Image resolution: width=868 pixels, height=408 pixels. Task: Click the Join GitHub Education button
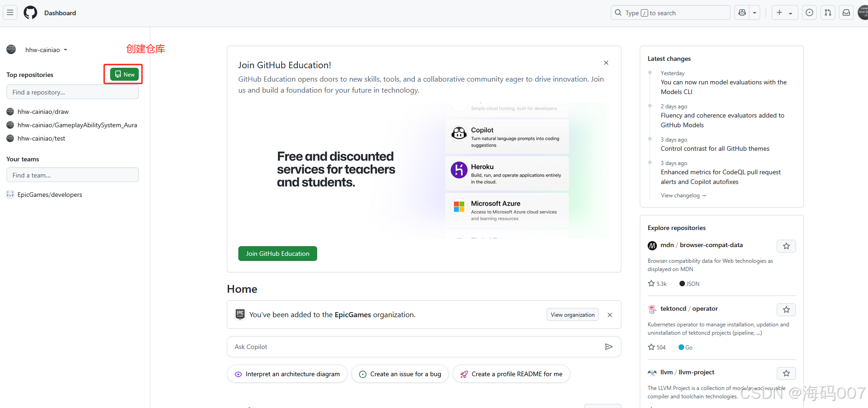(278, 254)
